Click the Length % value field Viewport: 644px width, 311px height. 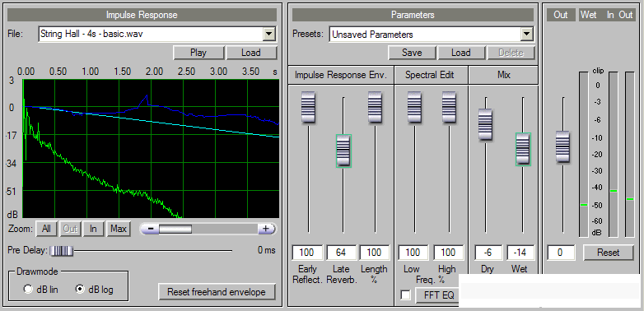point(374,253)
